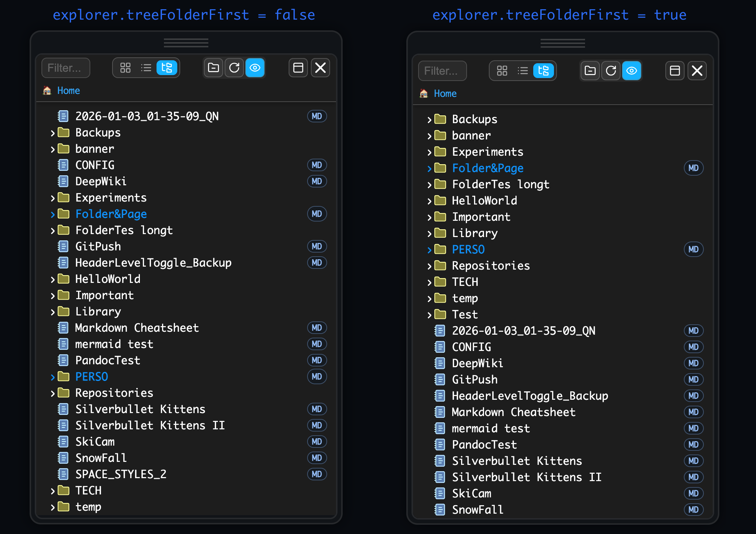Image resolution: width=756 pixels, height=534 pixels.
Task: Click Home breadcrumb in right panel
Action: coord(445,94)
